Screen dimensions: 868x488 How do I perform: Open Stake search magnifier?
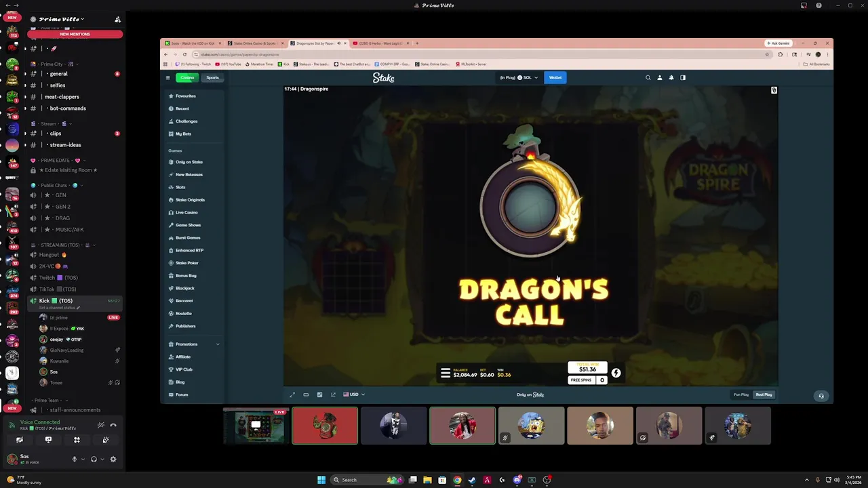pyautogui.click(x=648, y=77)
